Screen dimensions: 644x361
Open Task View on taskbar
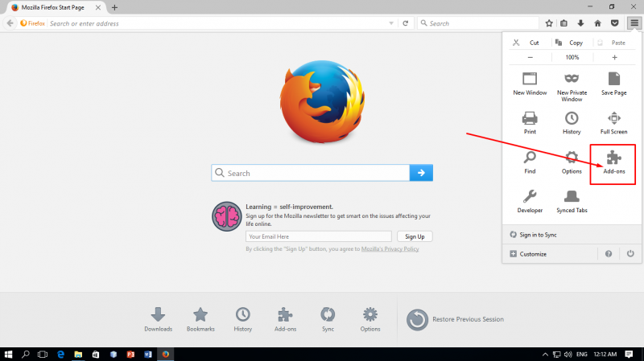coord(43,354)
